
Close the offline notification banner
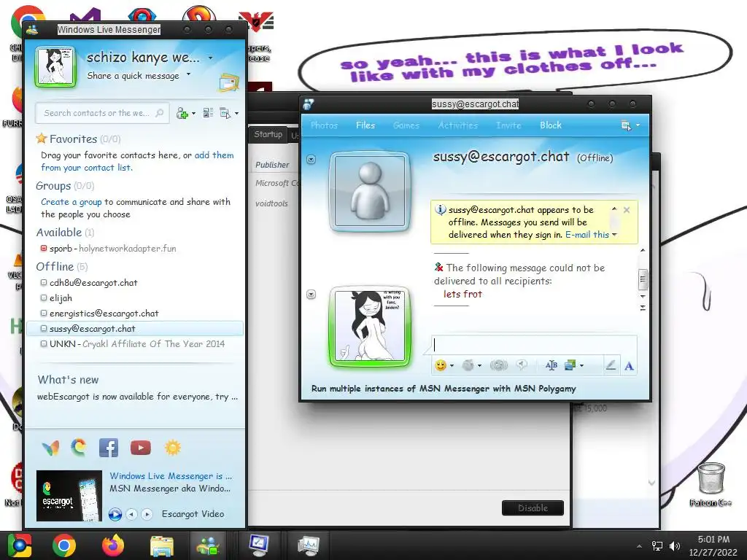point(627,210)
